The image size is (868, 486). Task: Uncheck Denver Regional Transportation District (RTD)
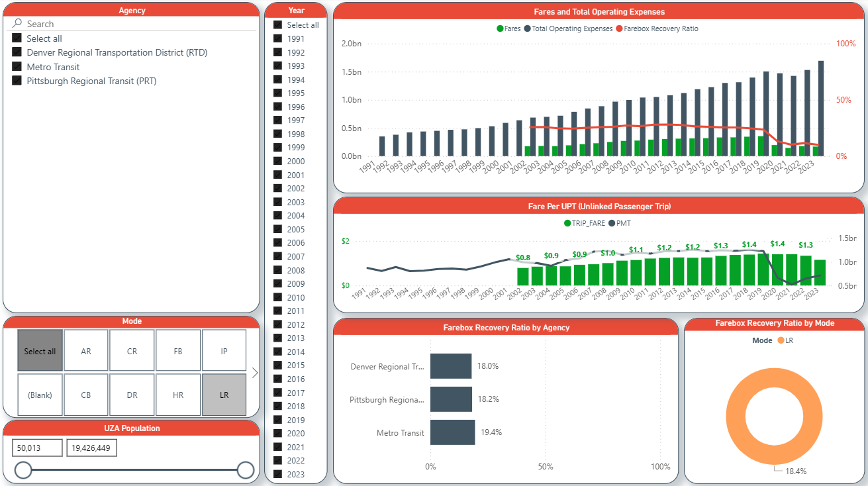coord(17,52)
